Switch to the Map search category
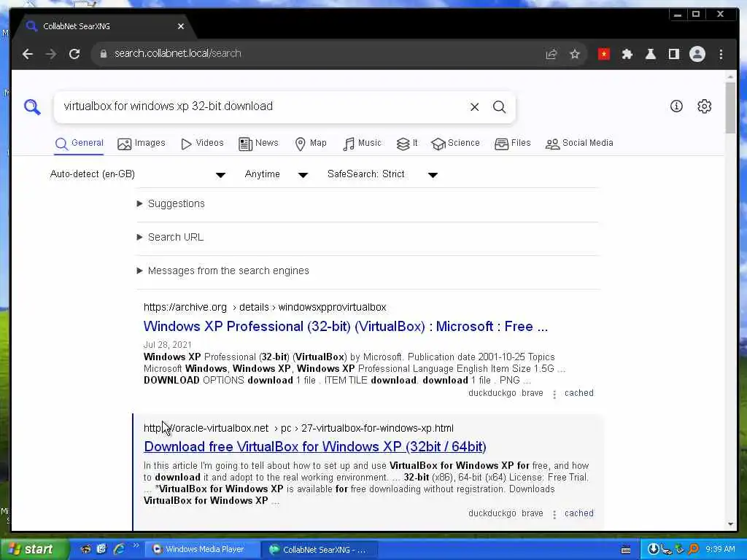Screen dimensions: 747x560 point(311,144)
